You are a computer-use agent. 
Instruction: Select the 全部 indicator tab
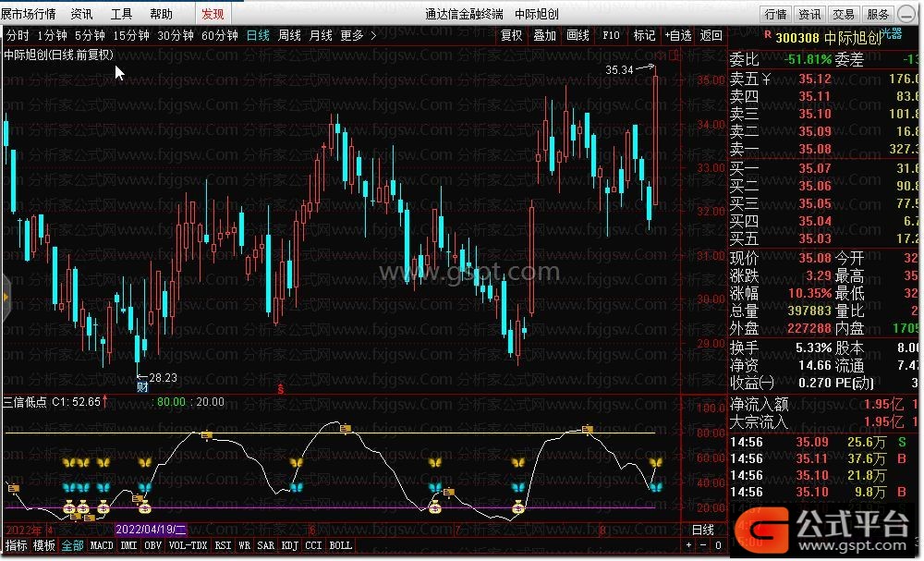pos(72,545)
